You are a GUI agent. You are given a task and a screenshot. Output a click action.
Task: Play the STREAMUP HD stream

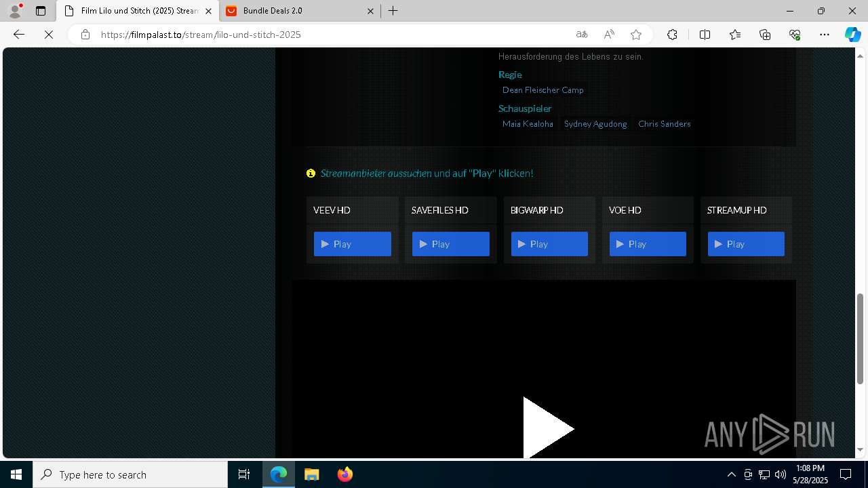tap(746, 244)
